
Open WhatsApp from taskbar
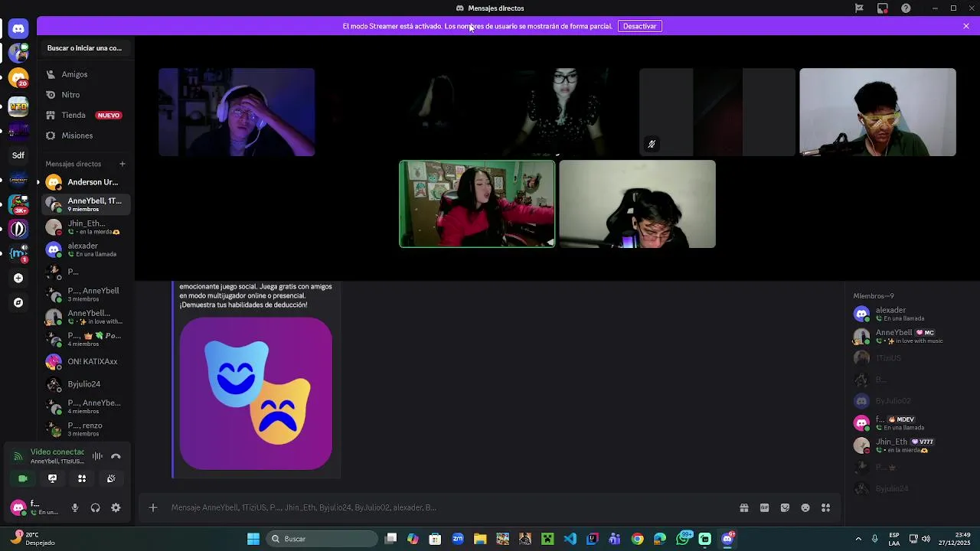click(682, 539)
